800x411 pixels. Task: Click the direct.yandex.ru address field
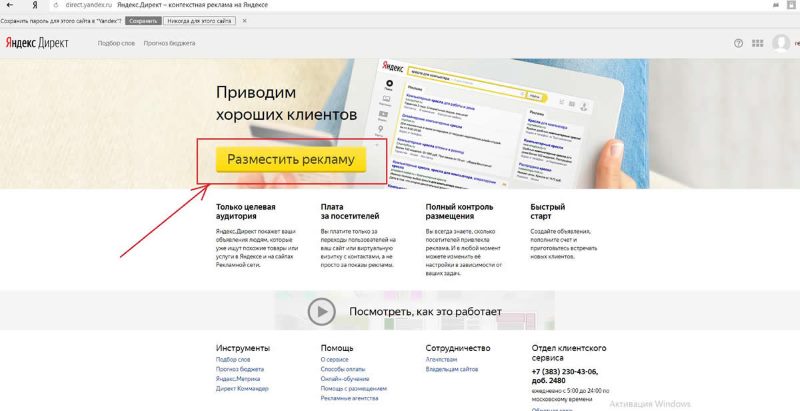point(89,5)
